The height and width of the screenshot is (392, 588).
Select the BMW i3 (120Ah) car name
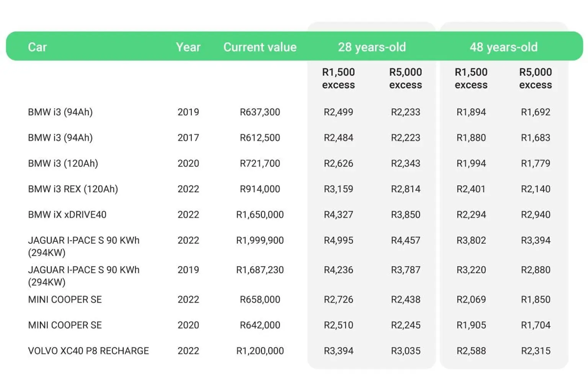[x=63, y=163]
